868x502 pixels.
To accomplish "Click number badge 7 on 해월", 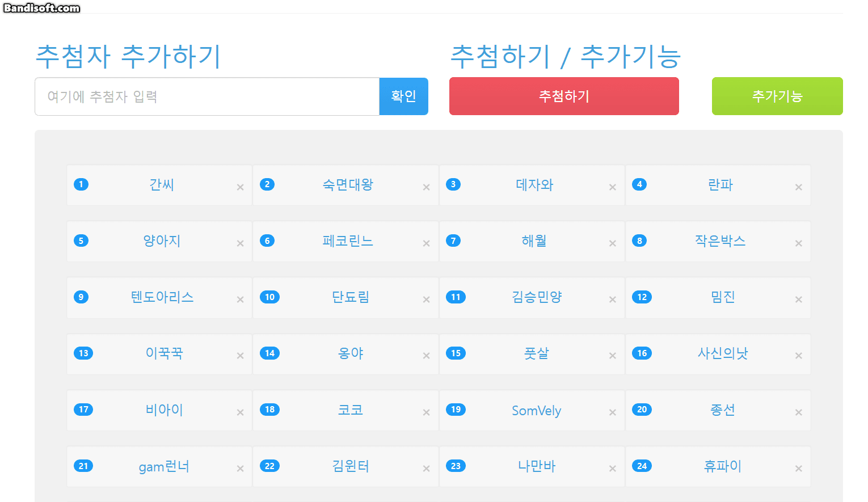I will click(x=453, y=241).
